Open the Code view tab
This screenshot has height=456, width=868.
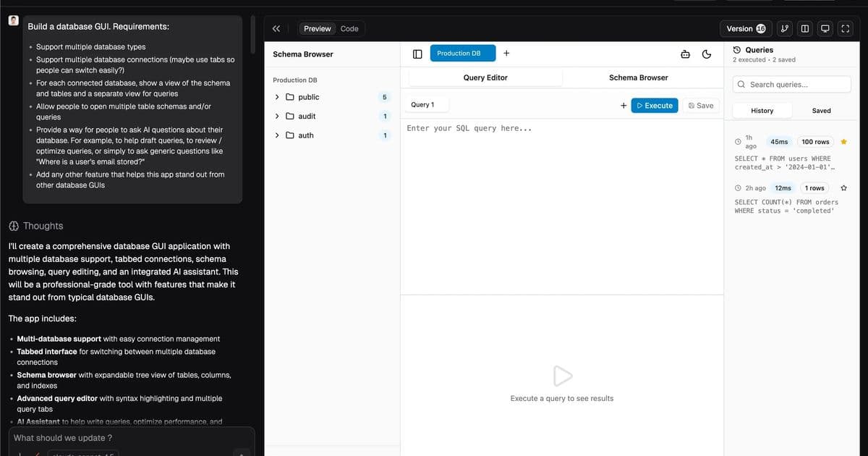349,28
